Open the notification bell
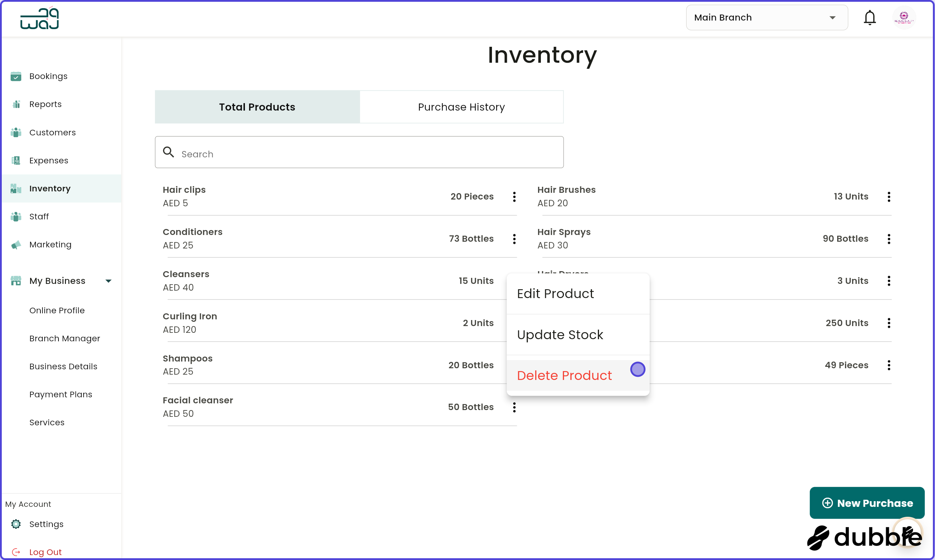 [x=870, y=17]
